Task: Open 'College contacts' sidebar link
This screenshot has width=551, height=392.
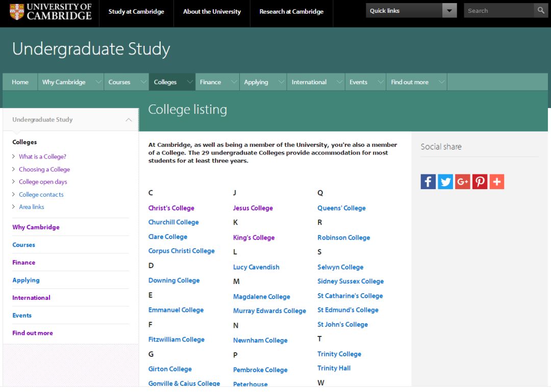Action: pyautogui.click(x=41, y=194)
